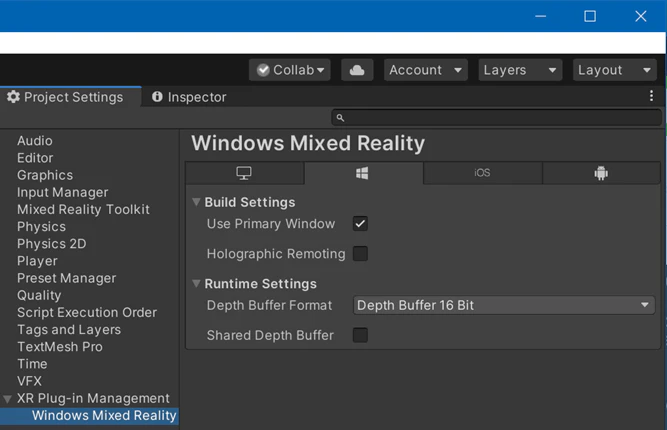Click the cloud services icon

pyautogui.click(x=357, y=70)
